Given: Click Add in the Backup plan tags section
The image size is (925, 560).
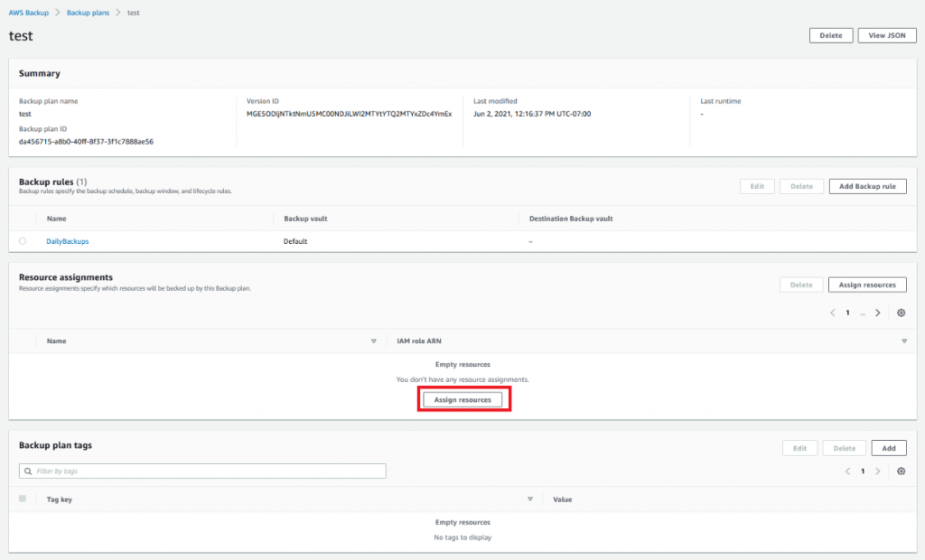Looking at the screenshot, I should click(888, 447).
